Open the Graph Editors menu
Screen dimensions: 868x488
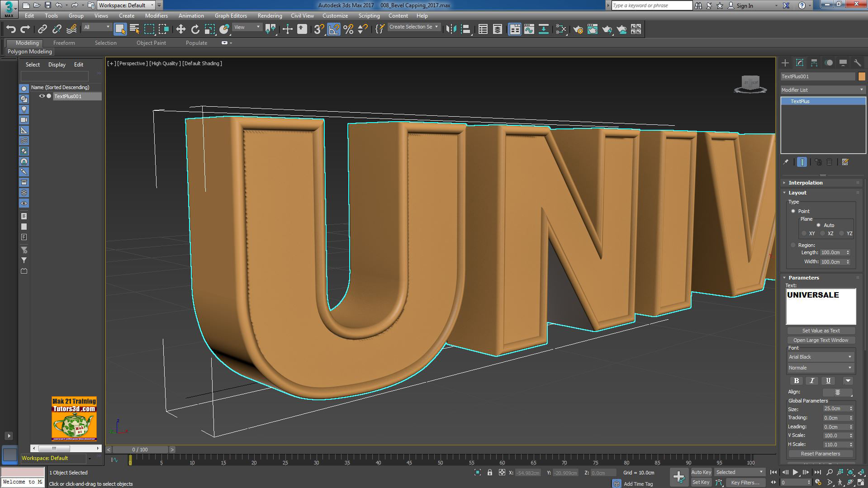231,16
